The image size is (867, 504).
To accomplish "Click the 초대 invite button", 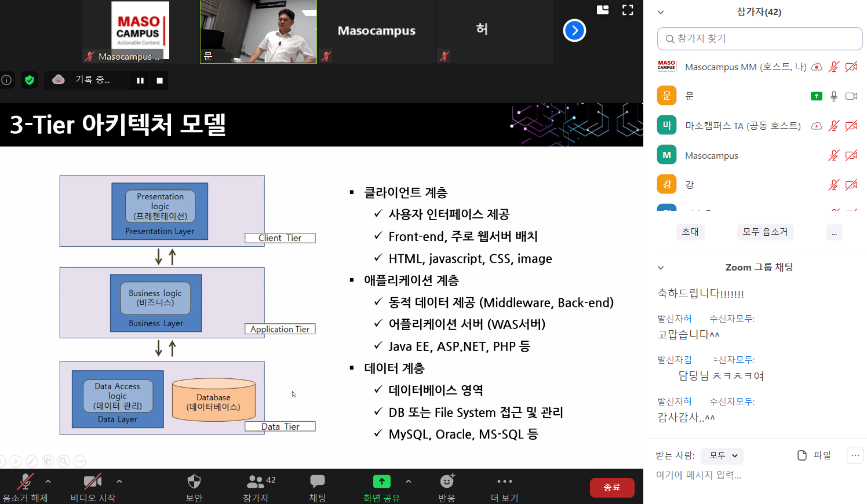I will pyautogui.click(x=690, y=232).
